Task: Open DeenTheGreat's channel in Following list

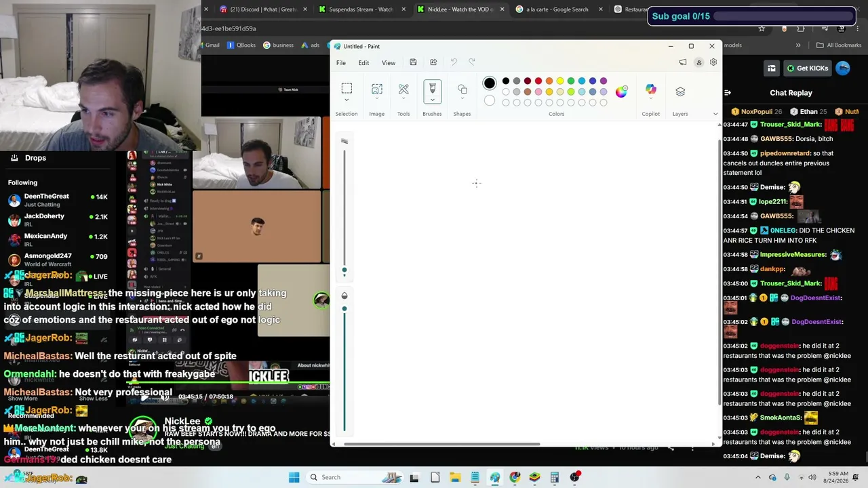Action: click(x=58, y=200)
